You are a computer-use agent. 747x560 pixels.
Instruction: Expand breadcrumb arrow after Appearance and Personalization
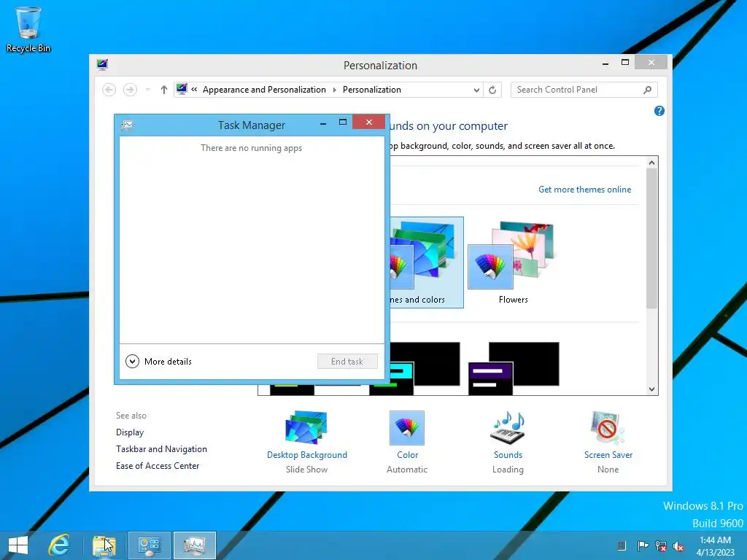[x=334, y=90]
